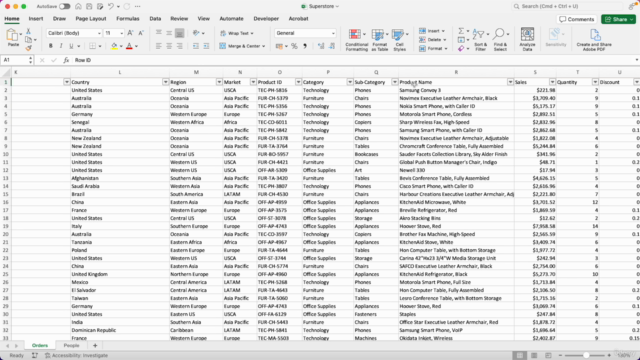640x360 pixels.
Task: Open the Formulas tab
Action: tap(128, 19)
